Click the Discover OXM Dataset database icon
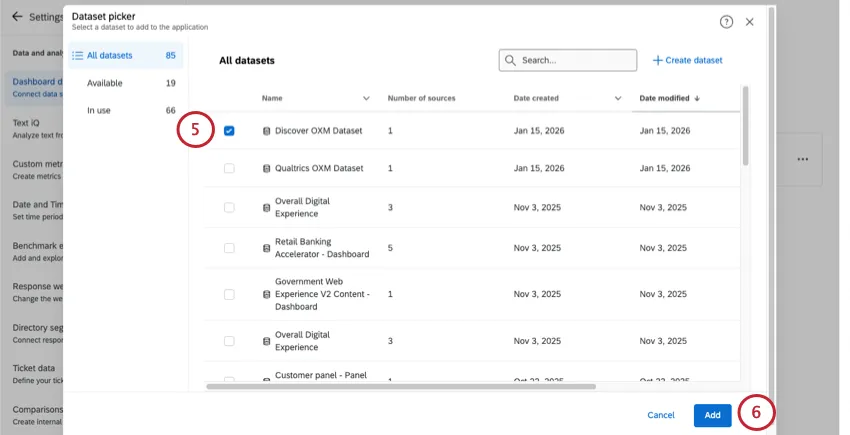The width and height of the screenshot is (850, 435). pos(267,131)
